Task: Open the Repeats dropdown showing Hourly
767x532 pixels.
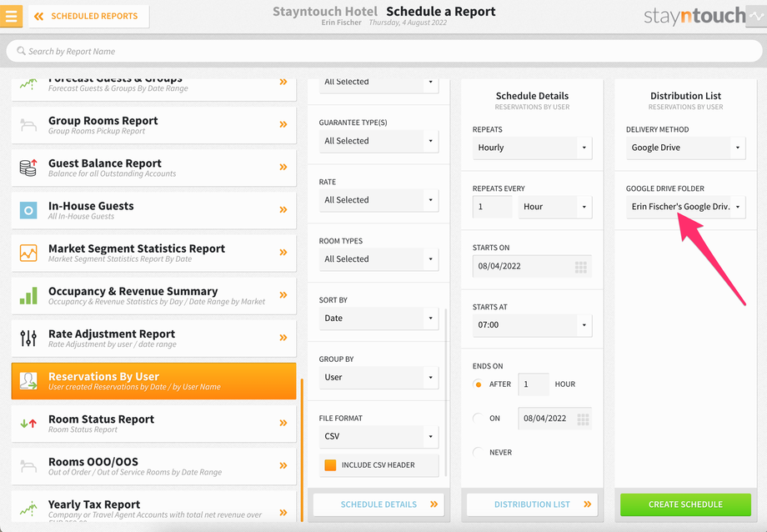Action: tap(532, 148)
